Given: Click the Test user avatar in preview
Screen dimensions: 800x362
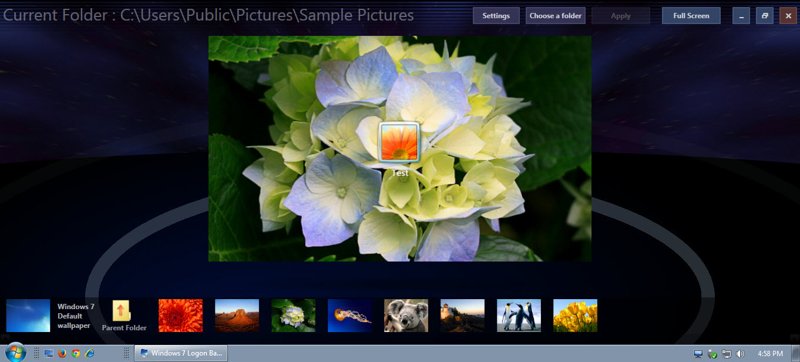Looking at the screenshot, I should (399, 142).
